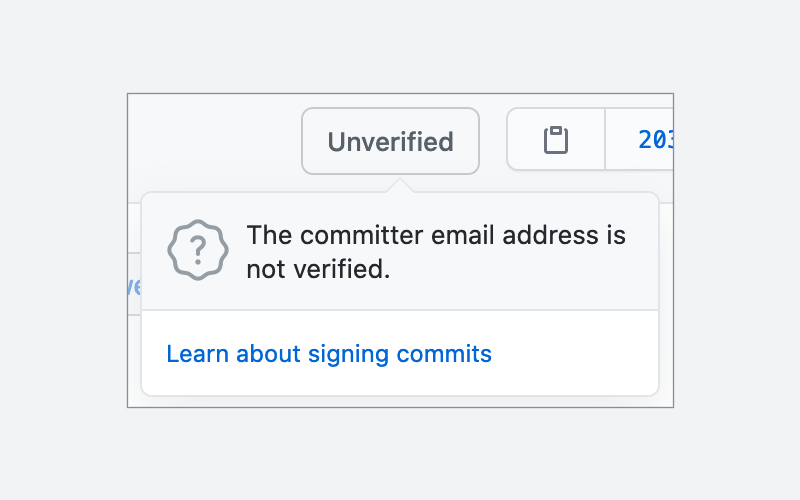The width and height of the screenshot is (800, 500).
Task: Click the Unverified commit badge button
Action: coord(390,141)
